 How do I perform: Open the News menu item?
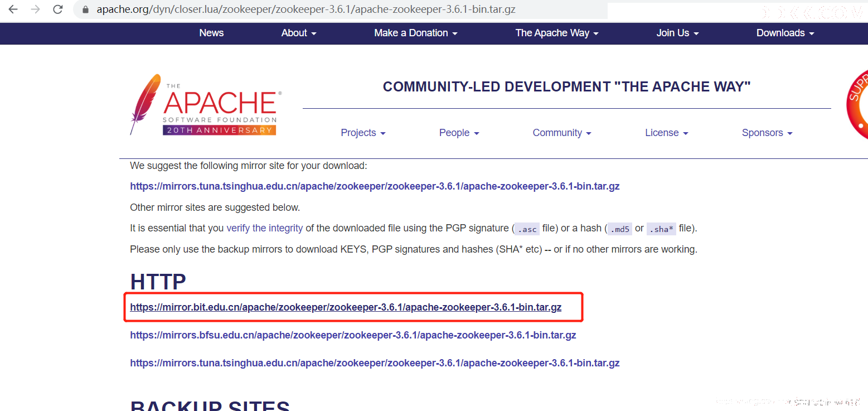pos(211,33)
